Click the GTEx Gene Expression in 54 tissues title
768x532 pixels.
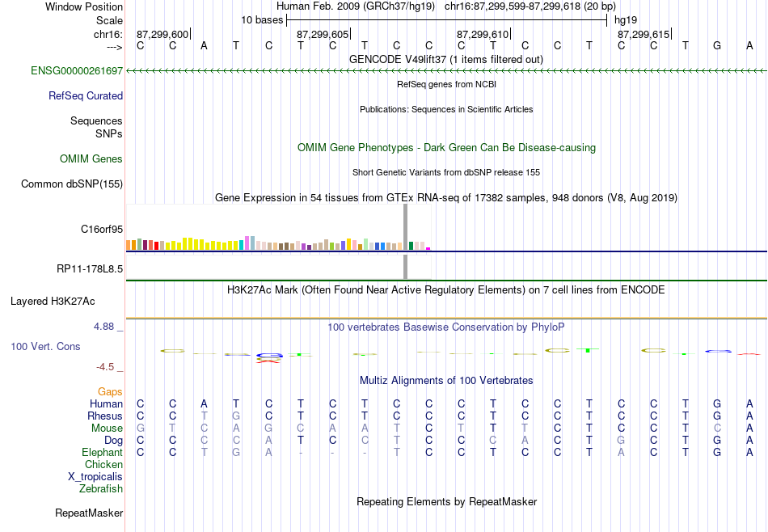(446, 197)
